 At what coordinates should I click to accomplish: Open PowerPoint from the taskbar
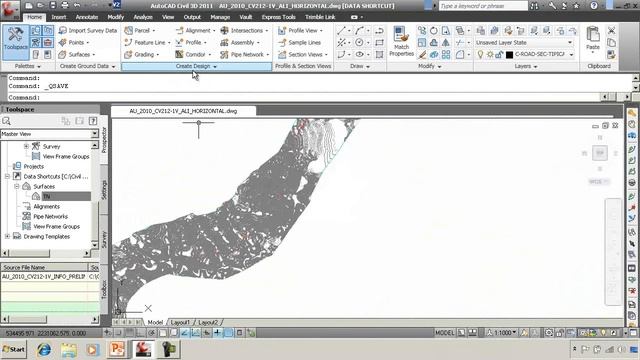tap(117, 350)
